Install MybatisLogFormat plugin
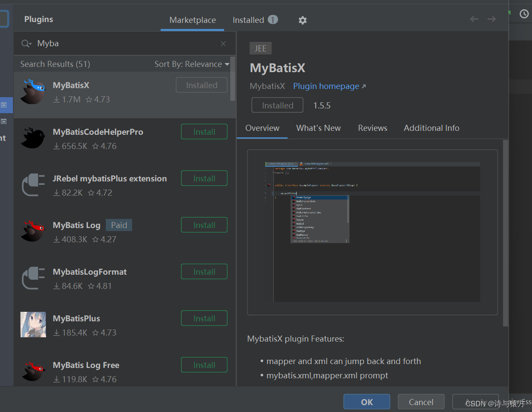The width and height of the screenshot is (532, 412). (x=204, y=272)
